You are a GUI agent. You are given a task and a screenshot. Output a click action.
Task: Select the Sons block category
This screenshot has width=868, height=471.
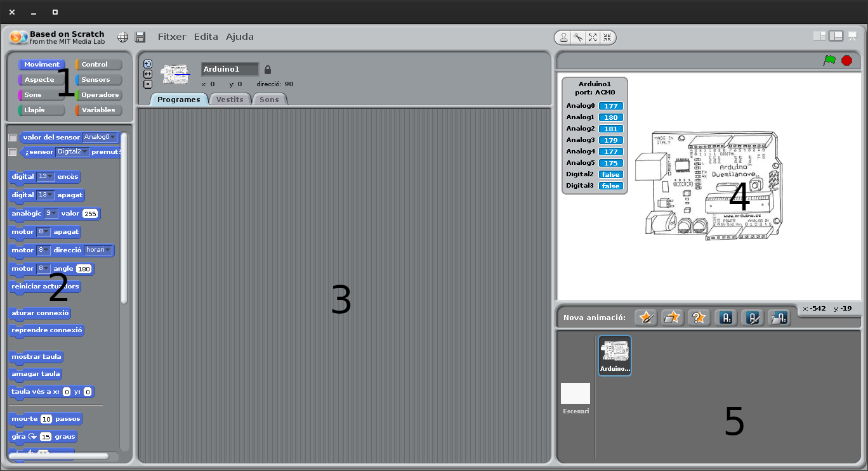point(42,94)
